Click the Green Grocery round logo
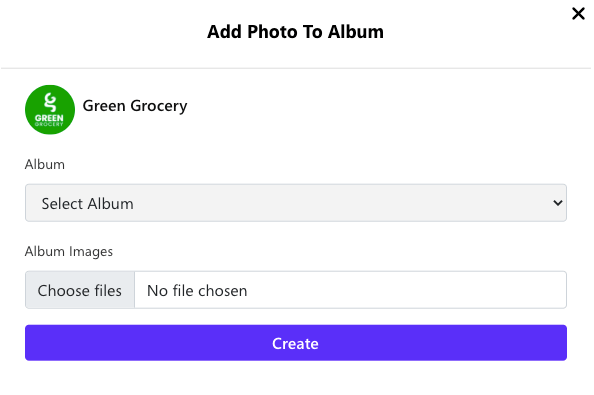 pyautogui.click(x=50, y=109)
